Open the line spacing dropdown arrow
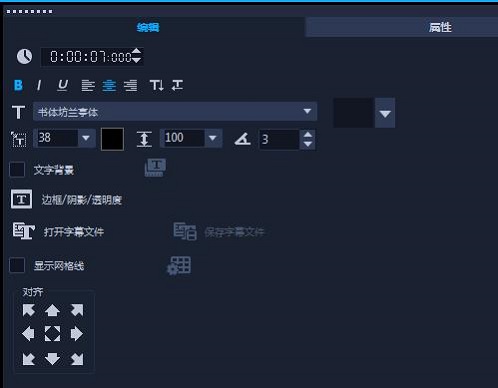498x388 pixels. 213,138
